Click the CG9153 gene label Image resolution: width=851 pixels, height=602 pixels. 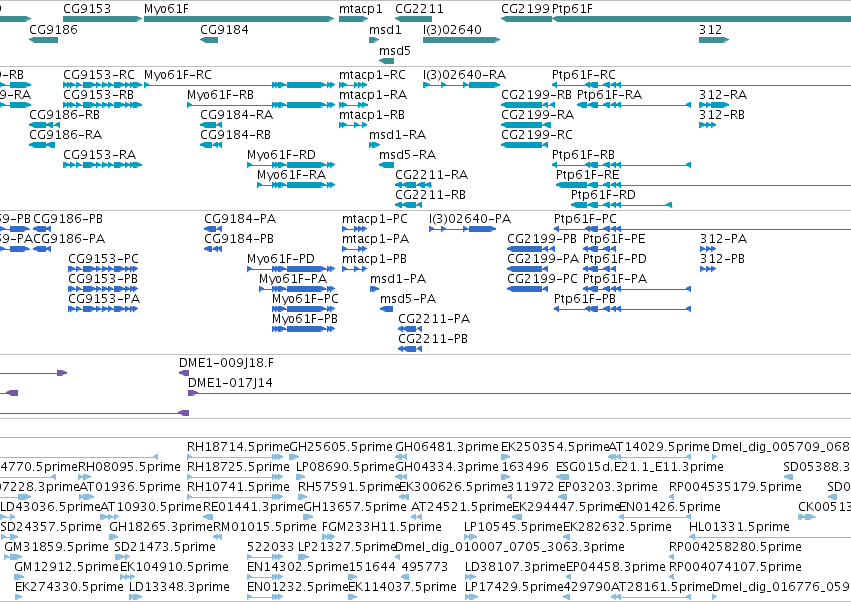tap(87, 9)
